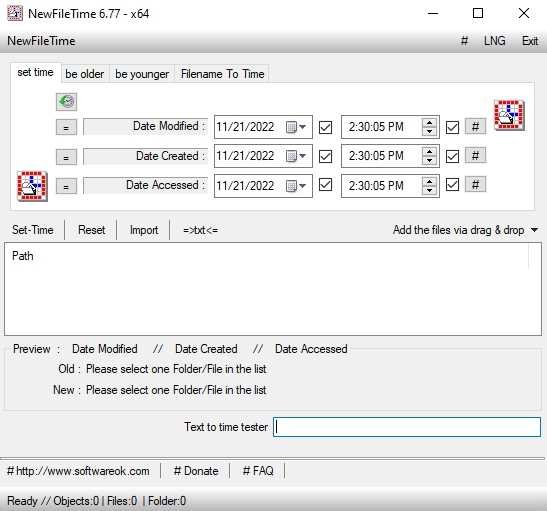Increase Date Accessed time with up arrow
547x511 pixels.
(429, 181)
